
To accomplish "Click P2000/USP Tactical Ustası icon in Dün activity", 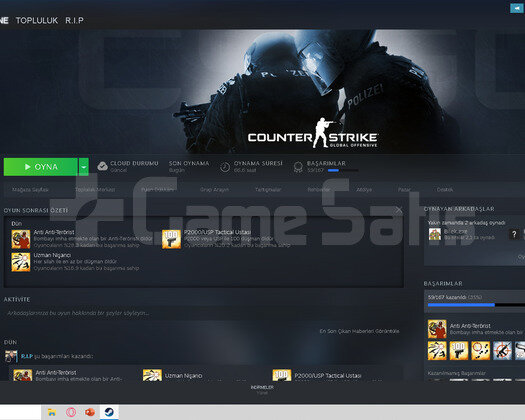I will [282, 375].
